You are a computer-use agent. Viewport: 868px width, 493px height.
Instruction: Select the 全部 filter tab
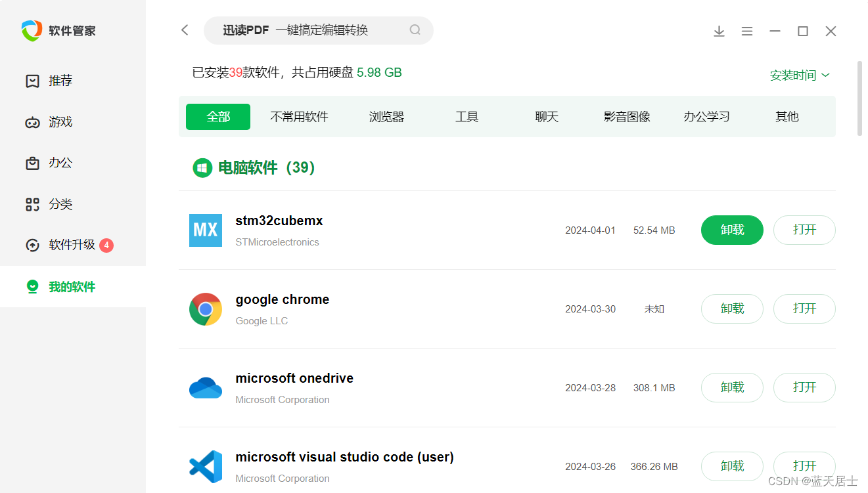click(x=218, y=117)
